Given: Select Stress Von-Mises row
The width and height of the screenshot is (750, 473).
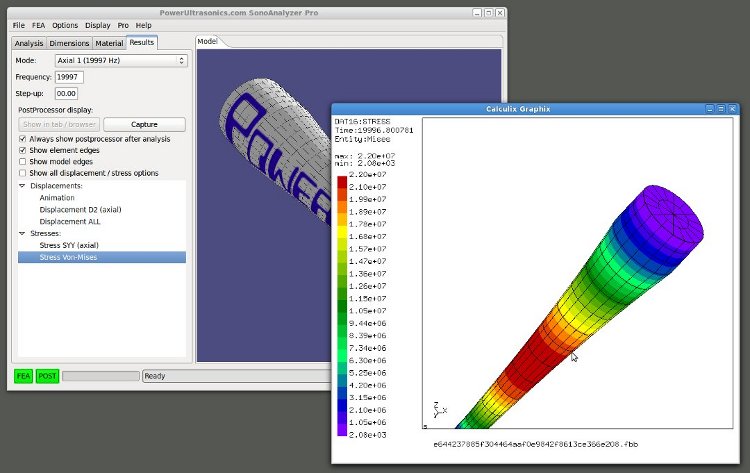Looking at the screenshot, I should pyautogui.click(x=102, y=257).
